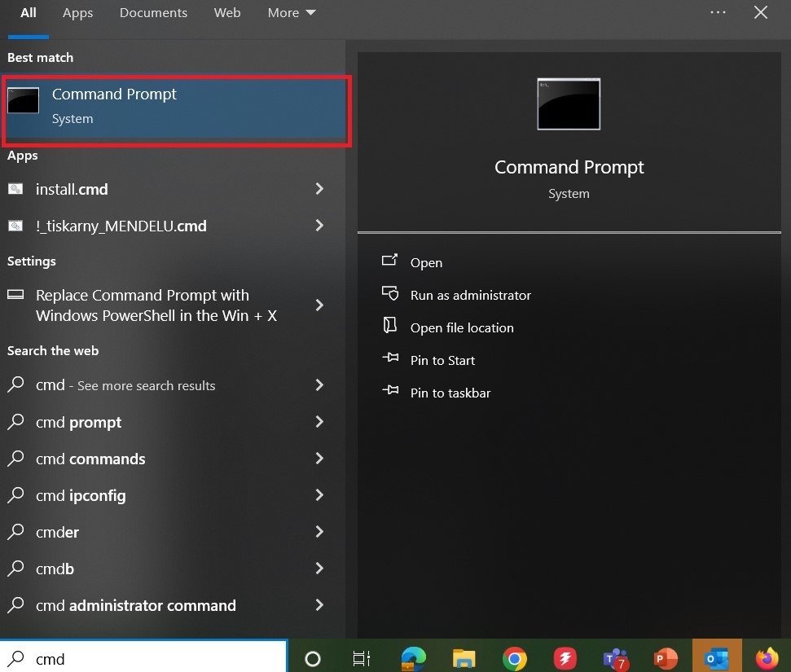Expand the Replace Command Prompt setting arrow
Screen dimensions: 791x672
(x=319, y=305)
